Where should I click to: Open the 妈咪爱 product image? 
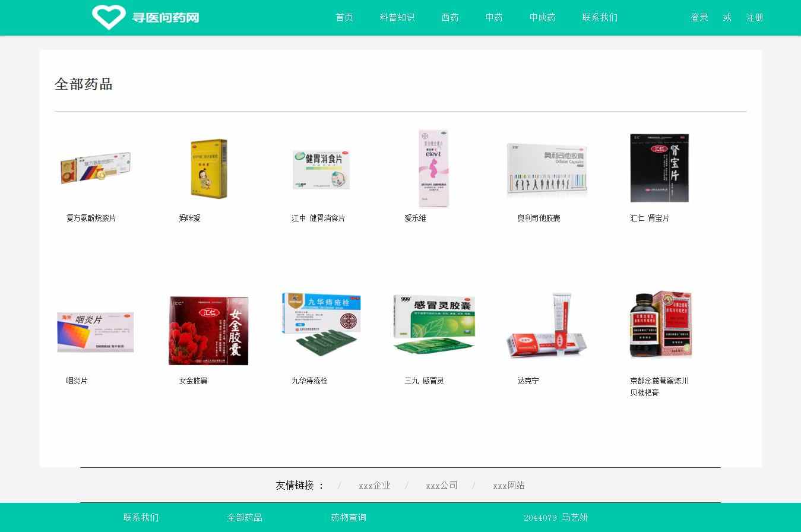coord(208,169)
